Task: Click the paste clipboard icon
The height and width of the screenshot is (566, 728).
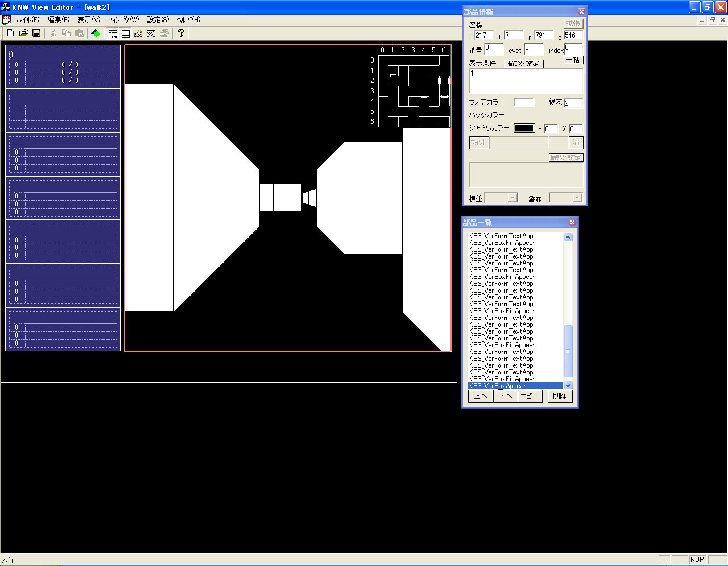Action: [80, 34]
